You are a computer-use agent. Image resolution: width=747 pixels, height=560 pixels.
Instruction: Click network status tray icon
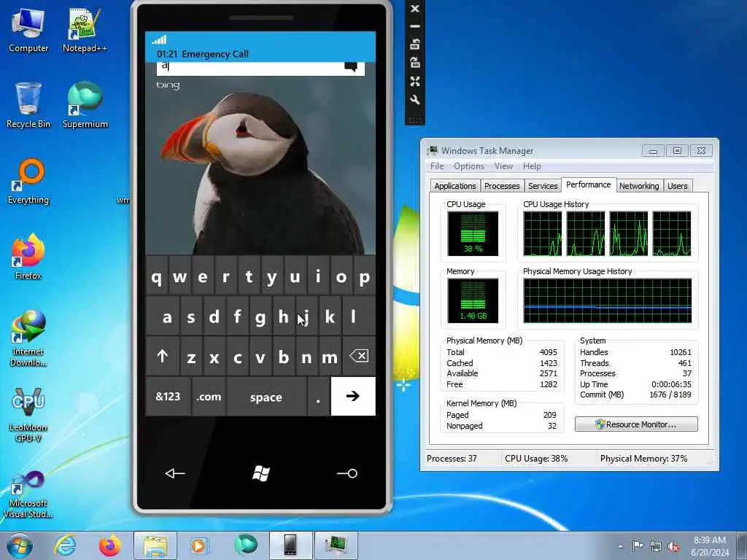tap(656, 546)
